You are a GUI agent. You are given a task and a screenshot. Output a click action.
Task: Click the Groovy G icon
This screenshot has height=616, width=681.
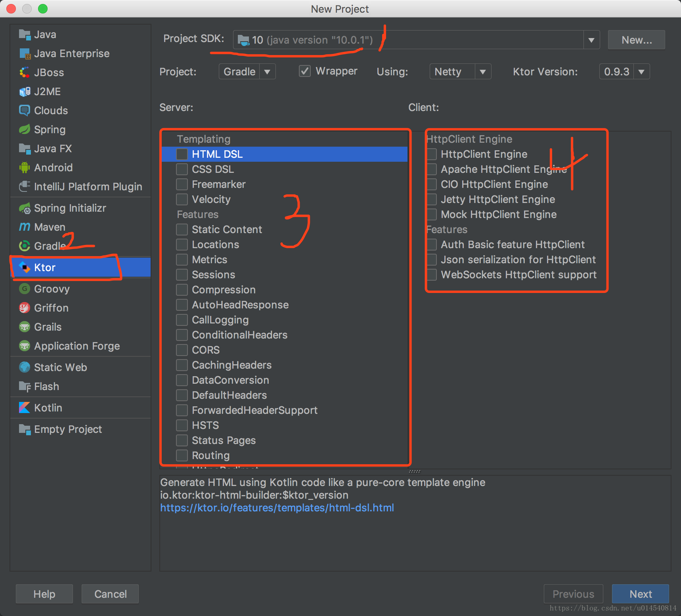pos(25,289)
